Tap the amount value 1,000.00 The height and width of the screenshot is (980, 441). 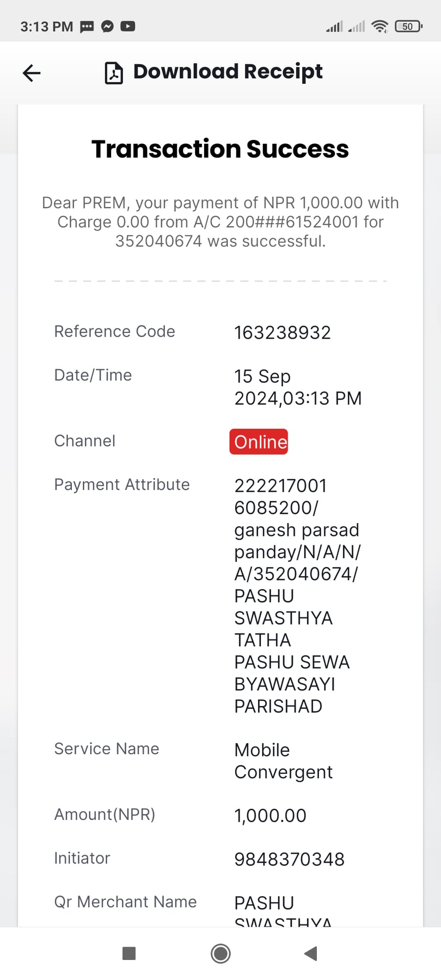(270, 816)
